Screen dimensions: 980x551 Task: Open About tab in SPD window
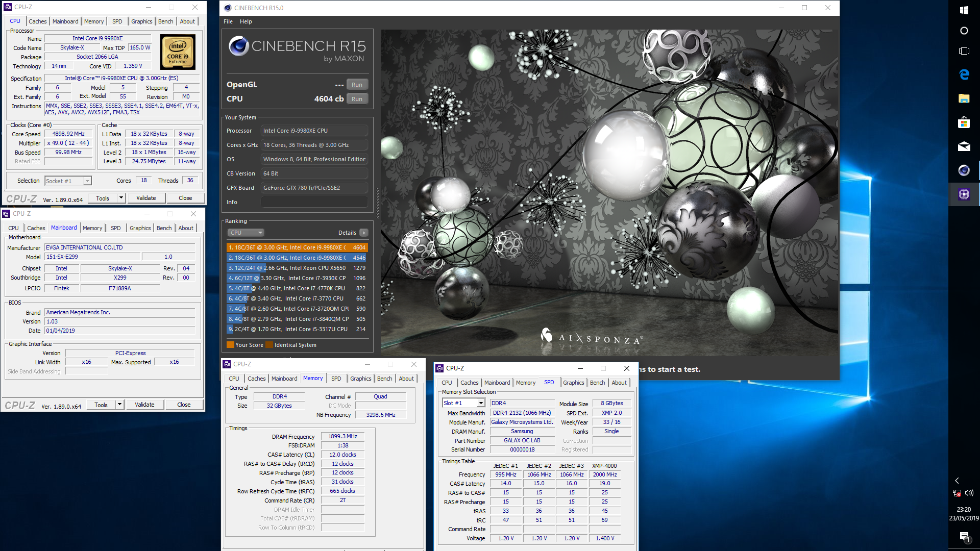pos(619,383)
